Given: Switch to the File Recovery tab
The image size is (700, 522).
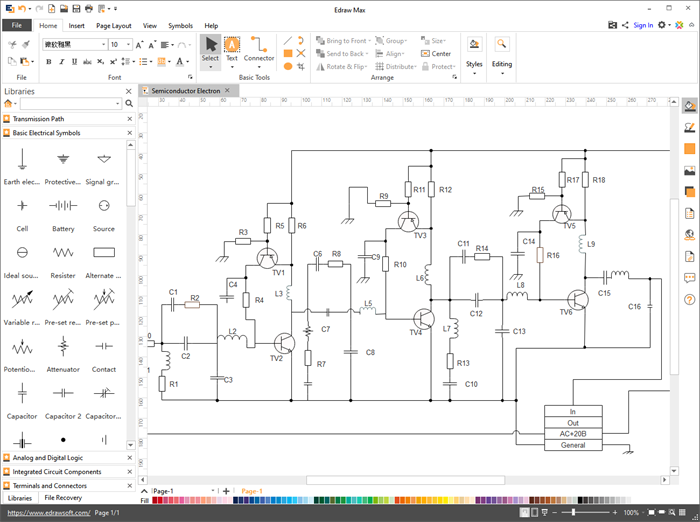Looking at the screenshot, I should tap(63, 498).
